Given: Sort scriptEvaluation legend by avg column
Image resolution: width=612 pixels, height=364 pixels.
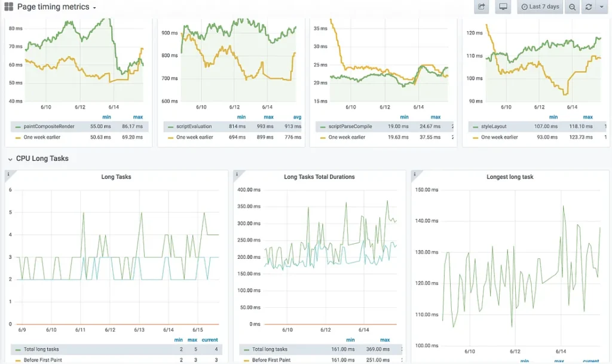Looking at the screenshot, I should click(297, 117).
